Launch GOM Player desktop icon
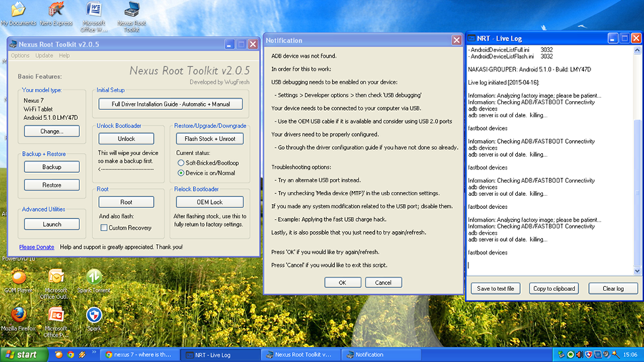The image size is (644, 362). coord(19,282)
